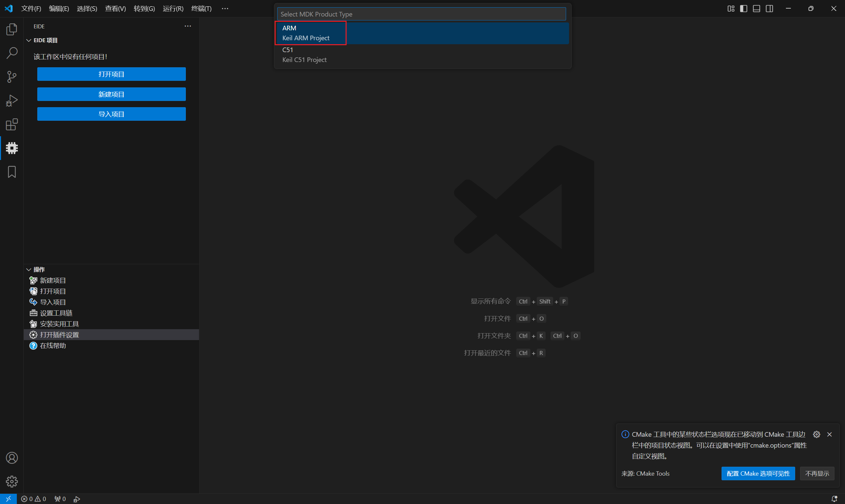Screen dimensions: 845x504
Task: Open the Bookmarks view icon
Action: pos(12,172)
